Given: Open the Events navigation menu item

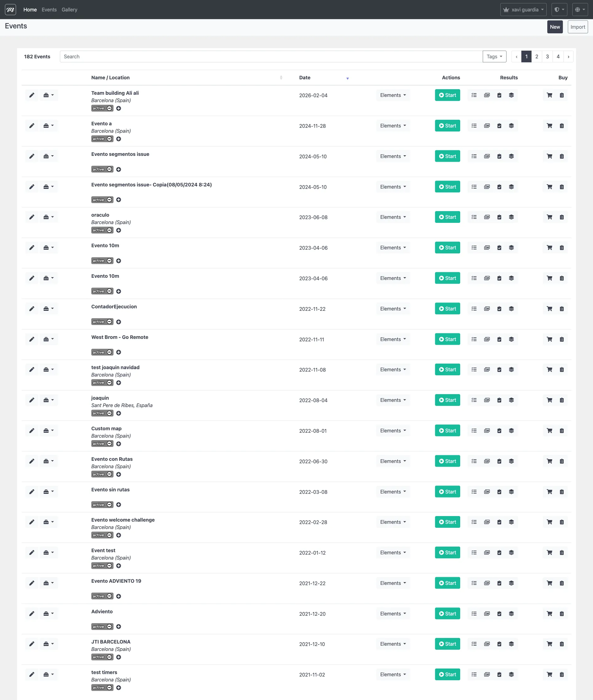Looking at the screenshot, I should point(49,9).
